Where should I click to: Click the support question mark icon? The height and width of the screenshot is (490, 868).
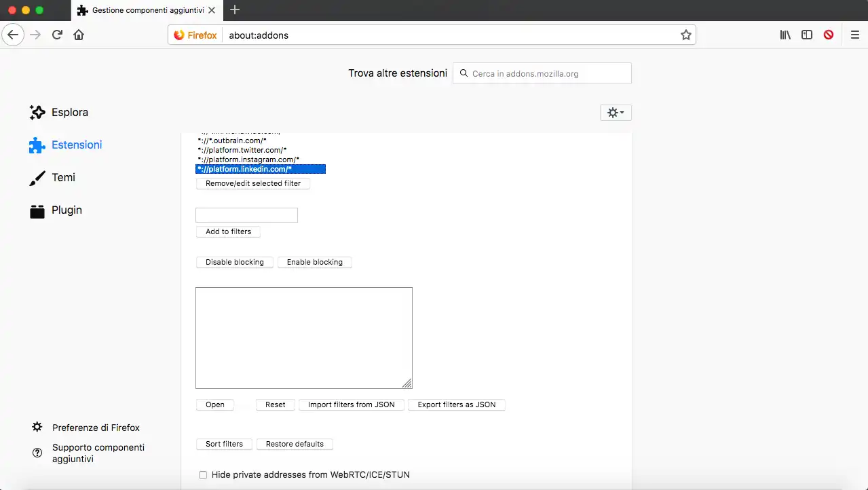37,453
